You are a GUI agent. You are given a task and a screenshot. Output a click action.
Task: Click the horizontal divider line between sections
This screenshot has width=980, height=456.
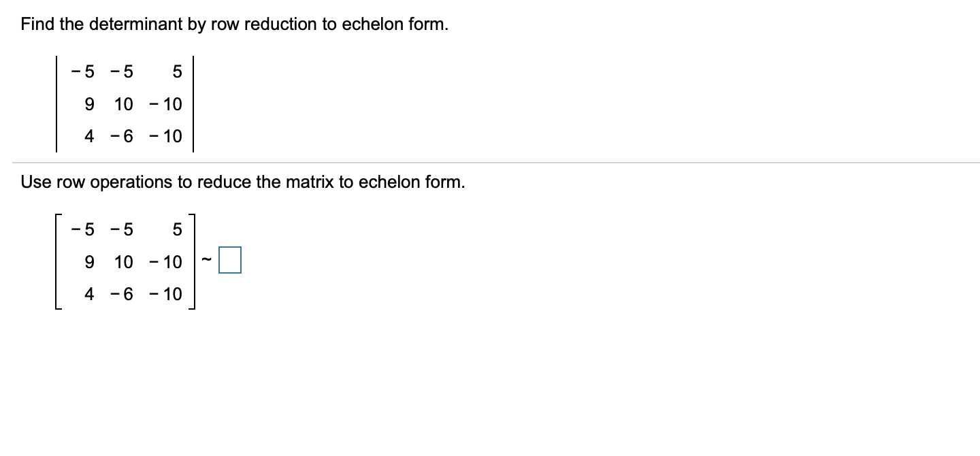490,161
